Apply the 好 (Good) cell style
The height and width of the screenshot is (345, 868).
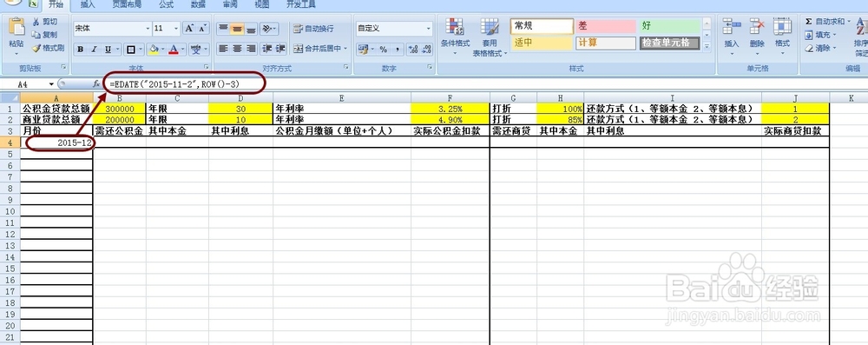(670, 26)
